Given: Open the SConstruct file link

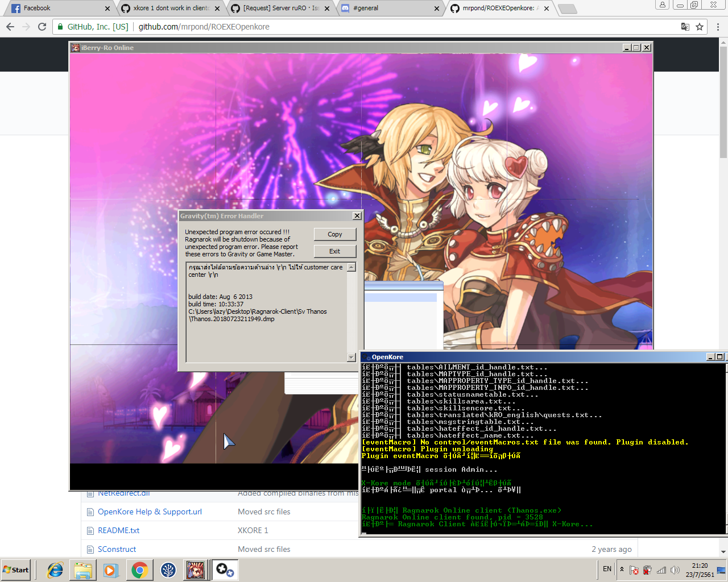Looking at the screenshot, I should click(117, 549).
